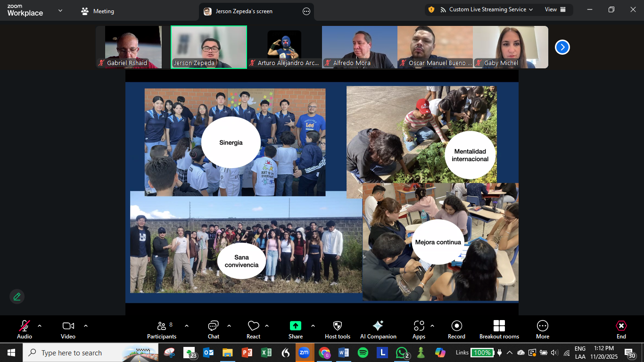Launch the AI Companion

pos(378,329)
